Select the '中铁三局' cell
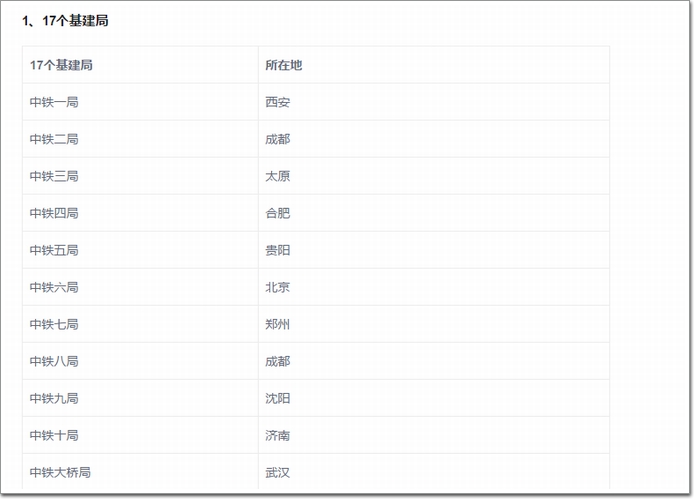Viewport: 694px width, 499px height. [x=140, y=176]
